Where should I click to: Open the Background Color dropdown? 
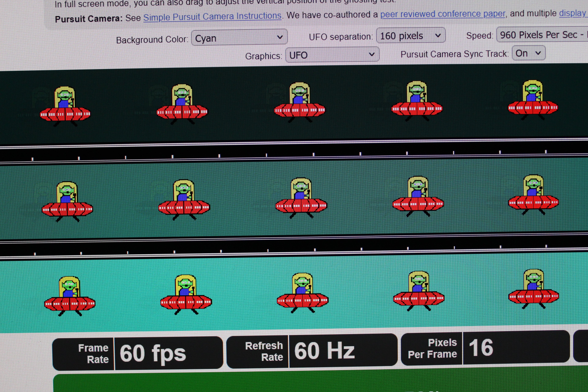(239, 38)
